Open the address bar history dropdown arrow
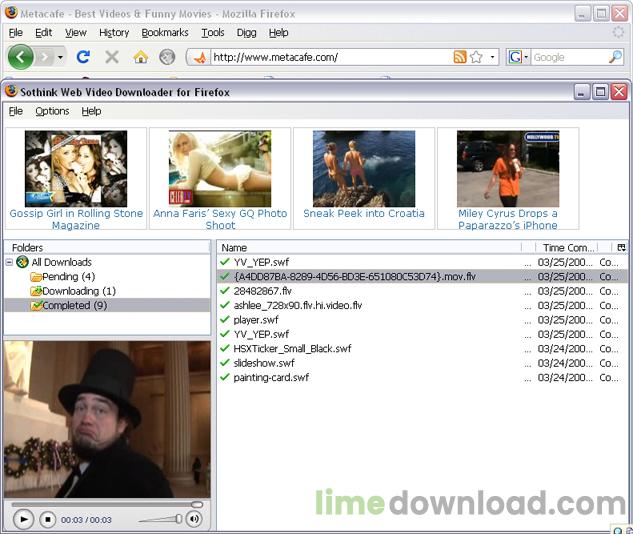Viewport: 633px width, 534px height. [492, 57]
